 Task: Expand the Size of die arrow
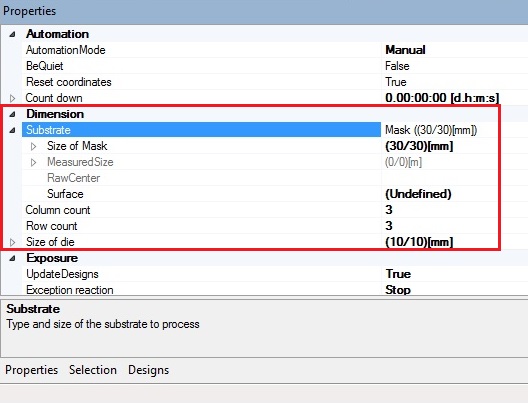(12, 242)
